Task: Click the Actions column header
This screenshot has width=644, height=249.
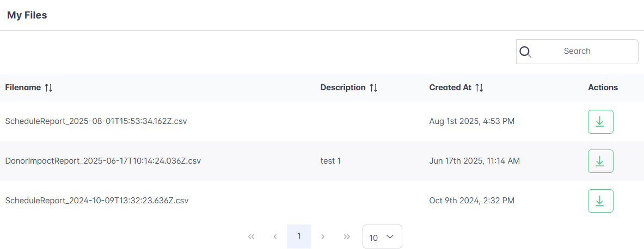Action: [603, 88]
